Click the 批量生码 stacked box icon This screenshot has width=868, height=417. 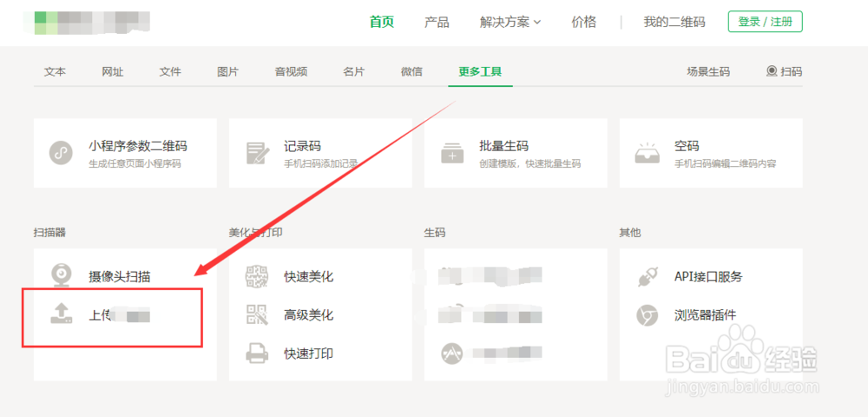pos(452,152)
